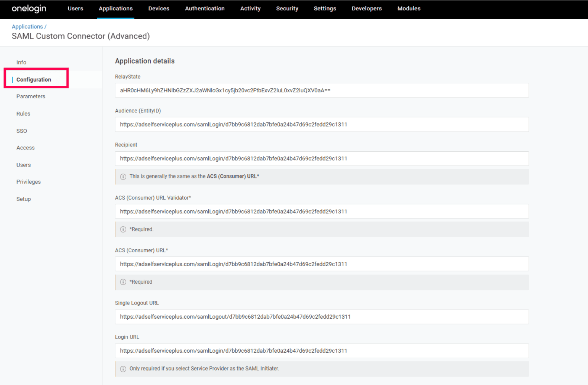Switch to the Access sidebar tab
Screen dimensions: 588x385
click(x=26, y=148)
